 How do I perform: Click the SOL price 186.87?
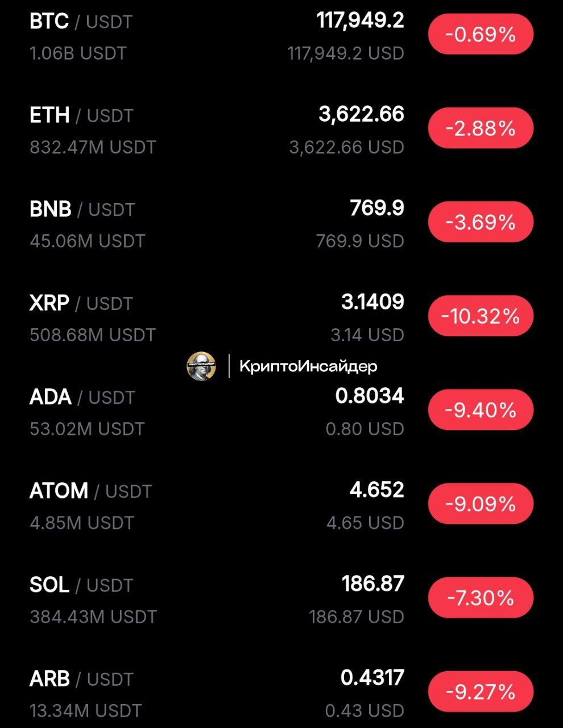(x=372, y=584)
